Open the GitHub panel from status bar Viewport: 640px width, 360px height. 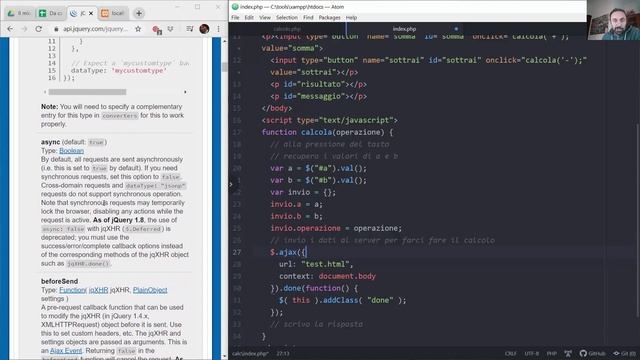pos(593,353)
